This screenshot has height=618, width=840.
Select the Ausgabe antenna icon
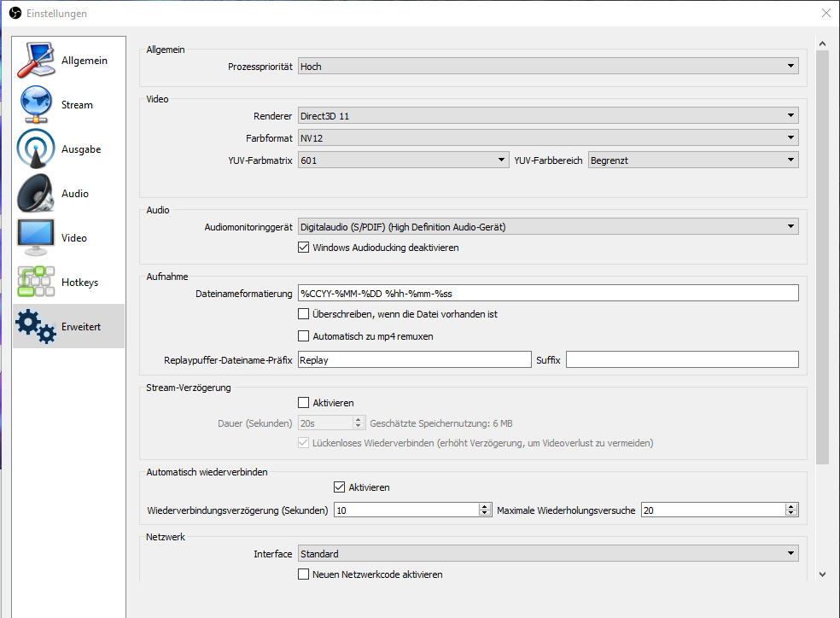click(35, 149)
